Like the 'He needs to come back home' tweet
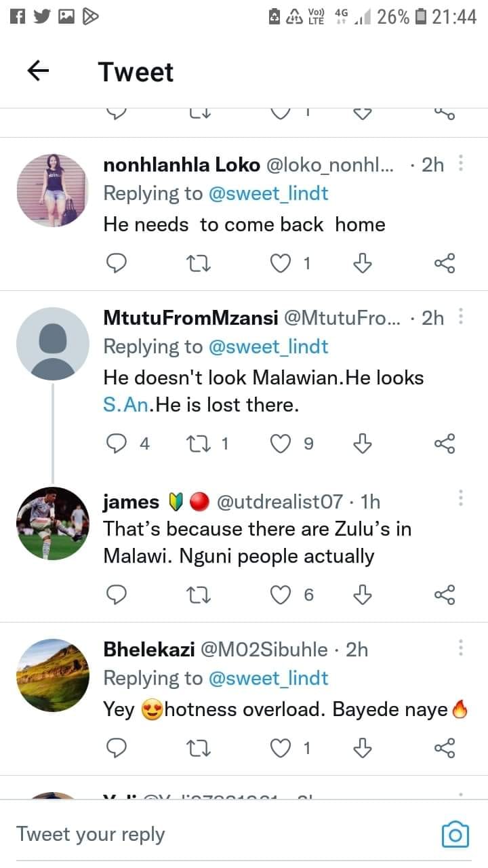The height and width of the screenshot is (868, 488). coord(280,262)
